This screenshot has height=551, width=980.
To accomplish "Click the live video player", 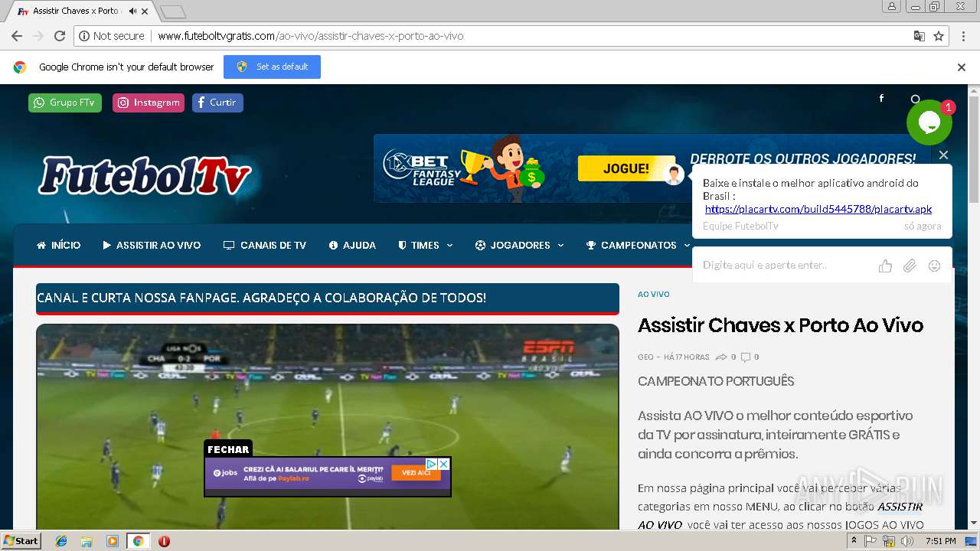I will (x=328, y=426).
